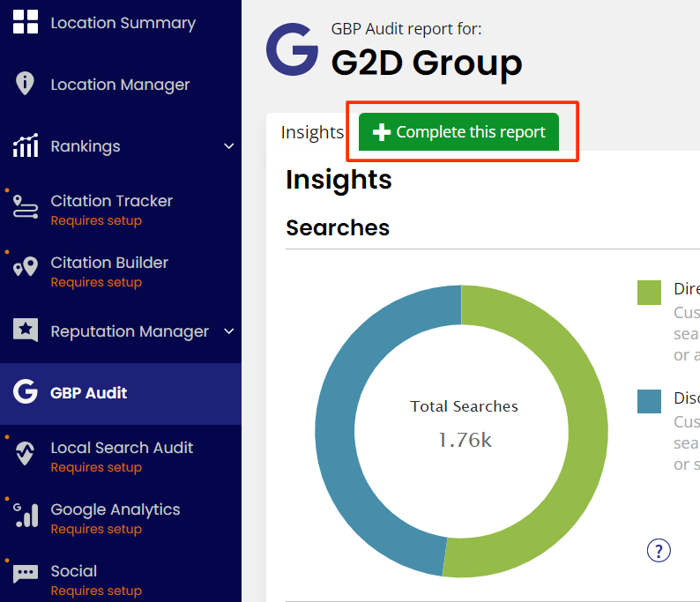Screen dimensions: 700x602
Task: Expand the Rankings submenu chevron
Action: 228,146
